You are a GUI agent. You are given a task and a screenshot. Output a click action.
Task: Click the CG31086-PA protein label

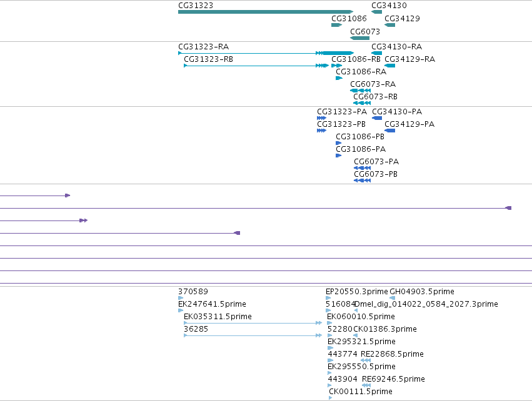point(361,149)
